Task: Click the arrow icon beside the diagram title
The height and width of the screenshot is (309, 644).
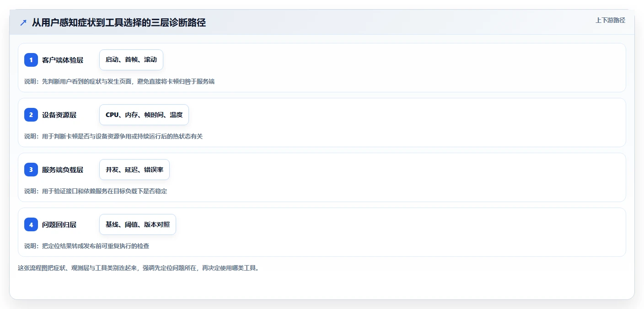Action: pyautogui.click(x=23, y=22)
